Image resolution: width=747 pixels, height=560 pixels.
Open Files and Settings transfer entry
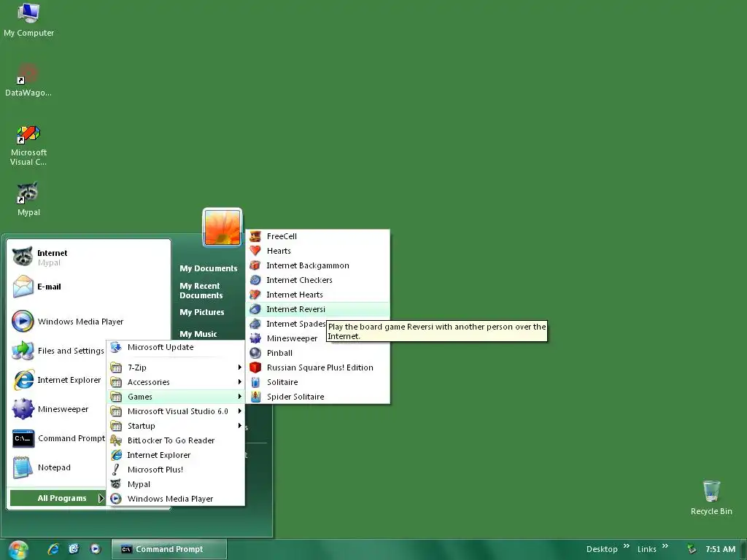[58, 351]
